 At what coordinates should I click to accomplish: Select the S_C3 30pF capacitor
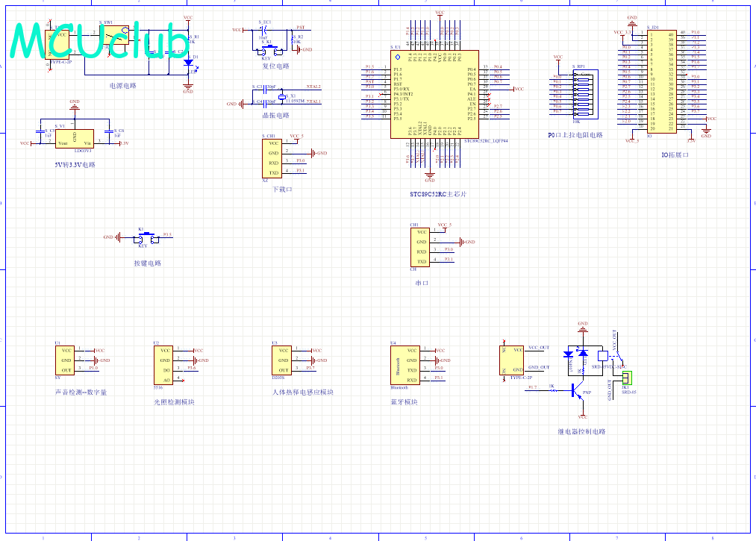265,90
